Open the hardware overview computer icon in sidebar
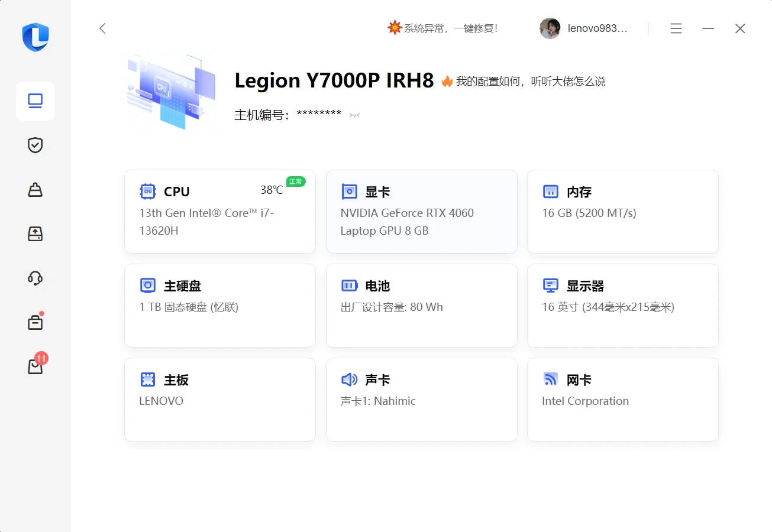The image size is (772, 532). point(35,100)
